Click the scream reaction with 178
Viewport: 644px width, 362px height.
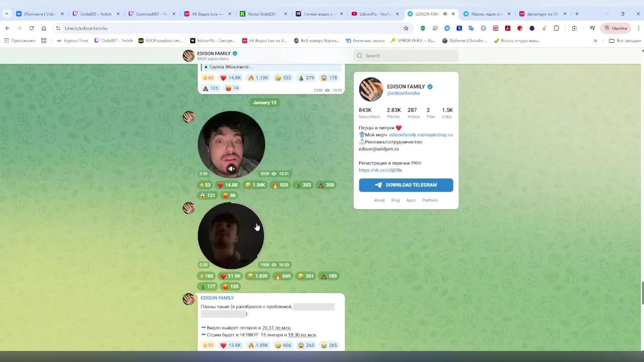[329, 78]
